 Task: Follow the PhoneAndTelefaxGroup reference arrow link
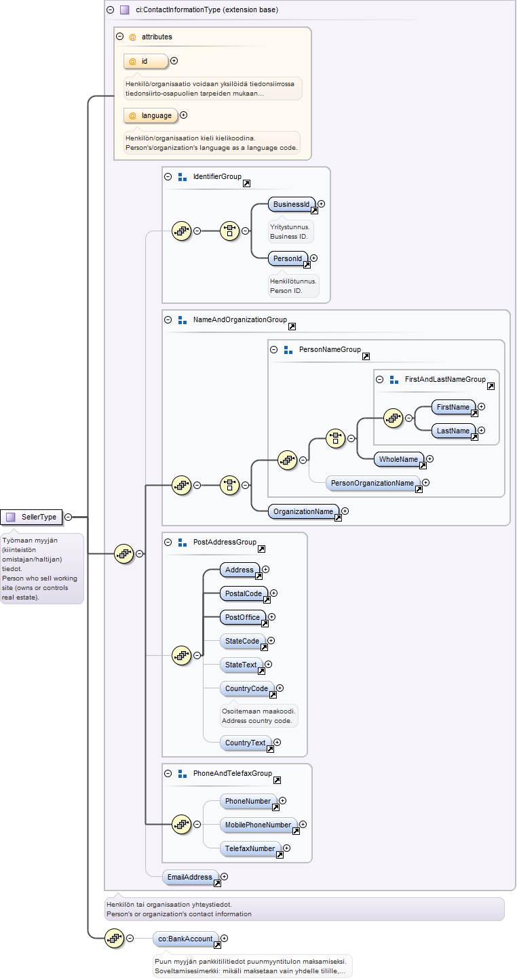coord(277,780)
